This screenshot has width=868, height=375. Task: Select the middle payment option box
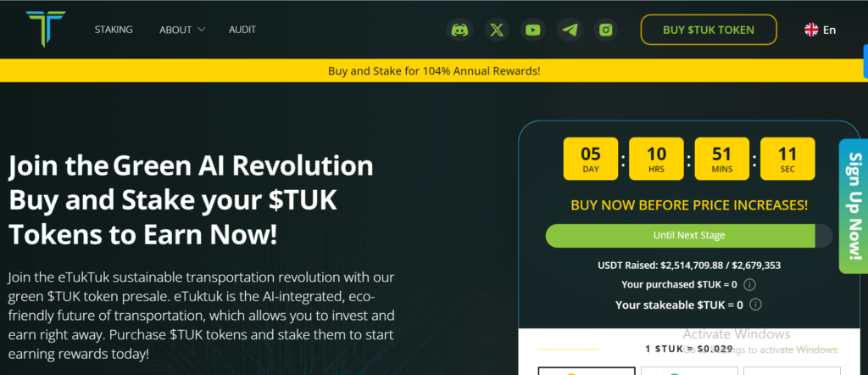tap(689, 371)
